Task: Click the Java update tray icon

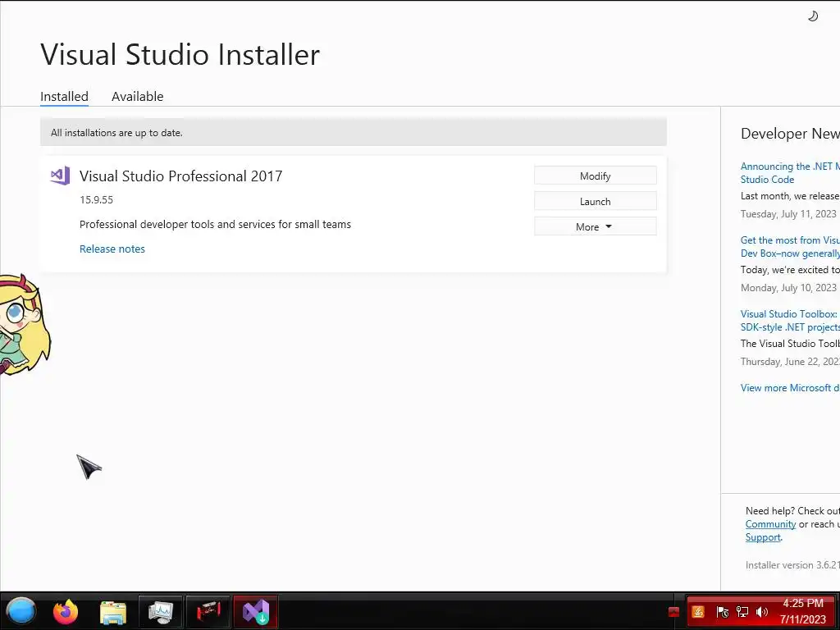Action: tap(698, 612)
